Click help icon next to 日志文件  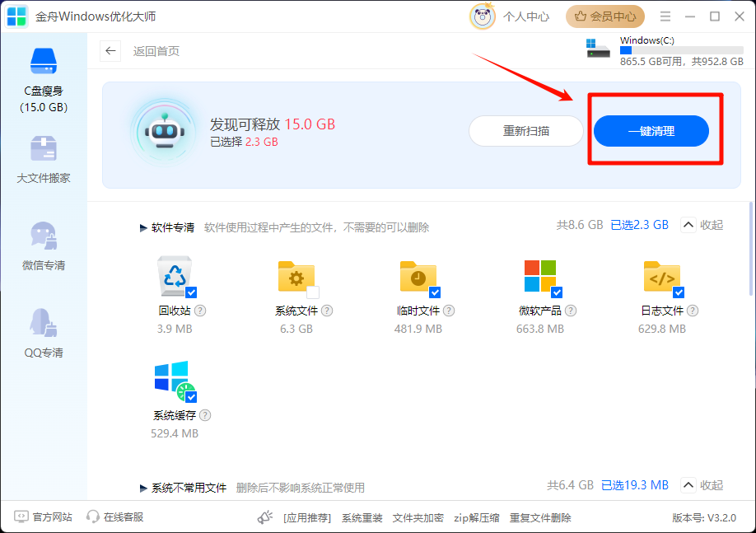[693, 311]
